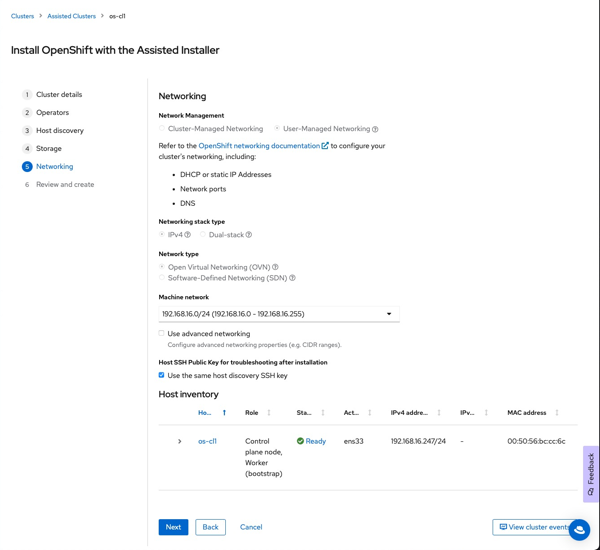Go to Review and create step
Viewport: 600px width, 550px height.
click(65, 184)
